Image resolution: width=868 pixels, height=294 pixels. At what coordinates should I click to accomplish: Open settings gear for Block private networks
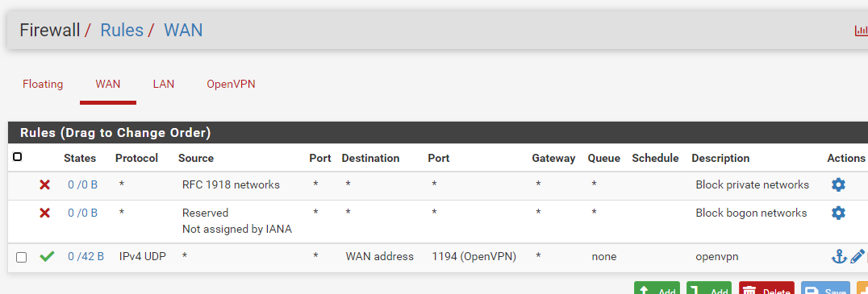point(838,184)
